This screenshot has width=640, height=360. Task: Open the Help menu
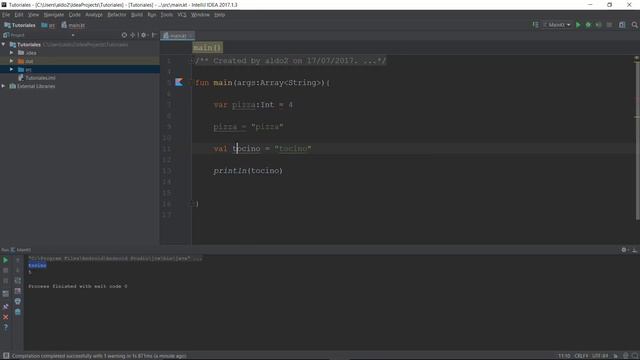[220, 15]
